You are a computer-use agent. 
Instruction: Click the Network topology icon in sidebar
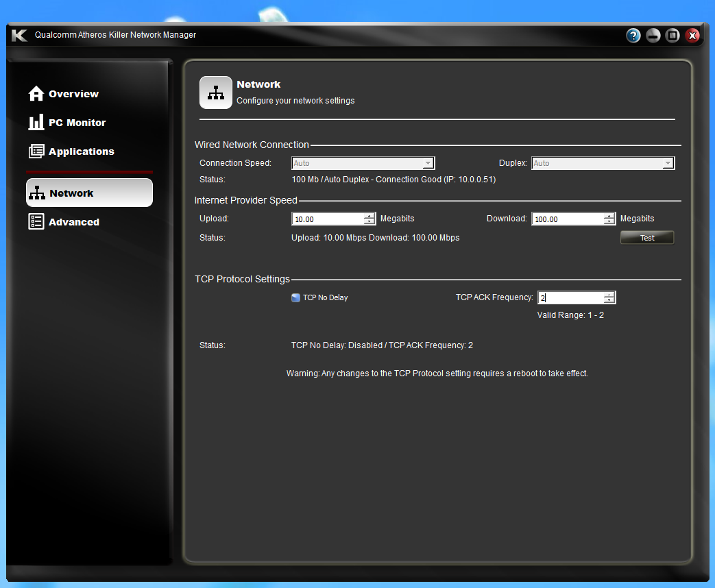37,193
